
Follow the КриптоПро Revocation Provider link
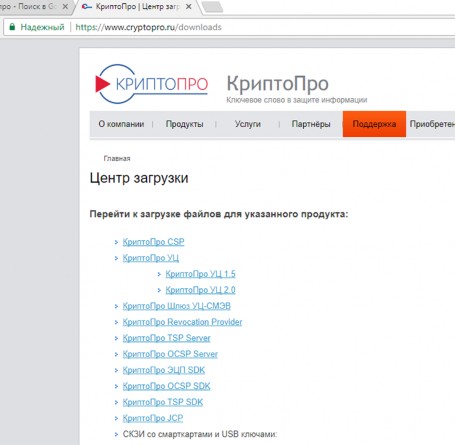click(182, 322)
